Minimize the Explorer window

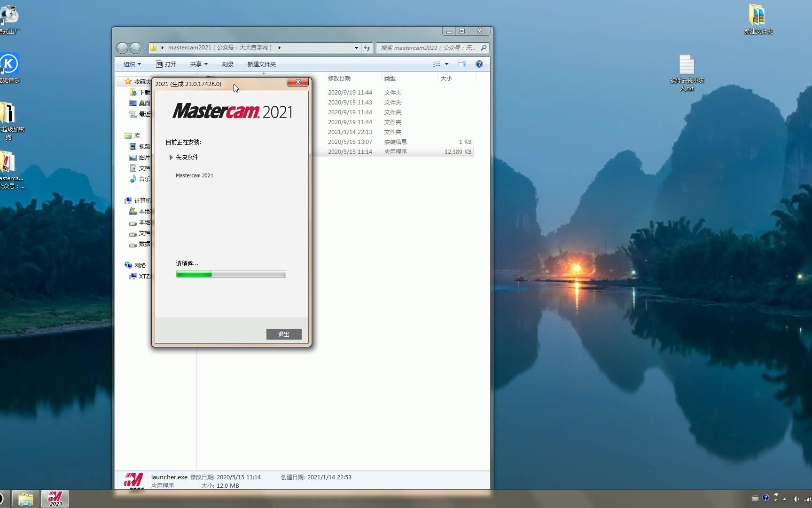449,32
